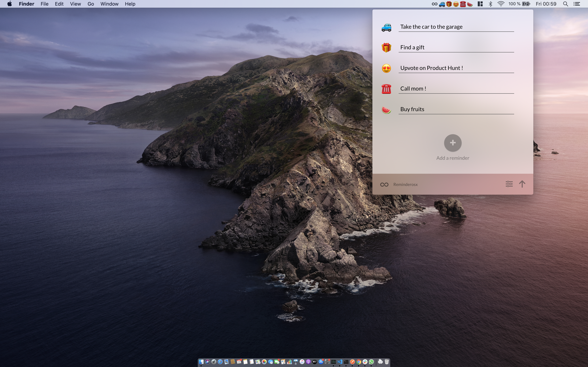The width and height of the screenshot is (588, 367).
Task: Click the upload arrow in the Reminderosx footer
Action: (x=523, y=184)
